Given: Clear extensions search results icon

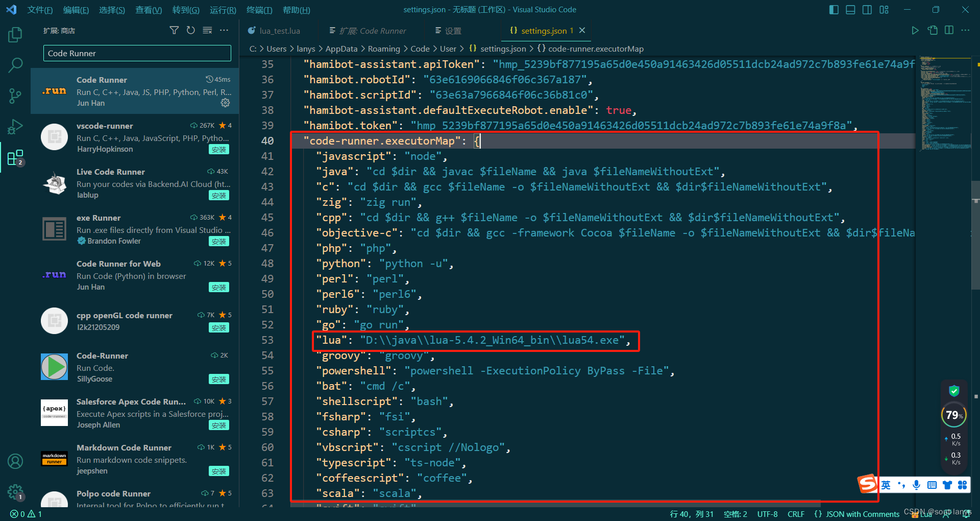Looking at the screenshot, I should click(207, 31).
